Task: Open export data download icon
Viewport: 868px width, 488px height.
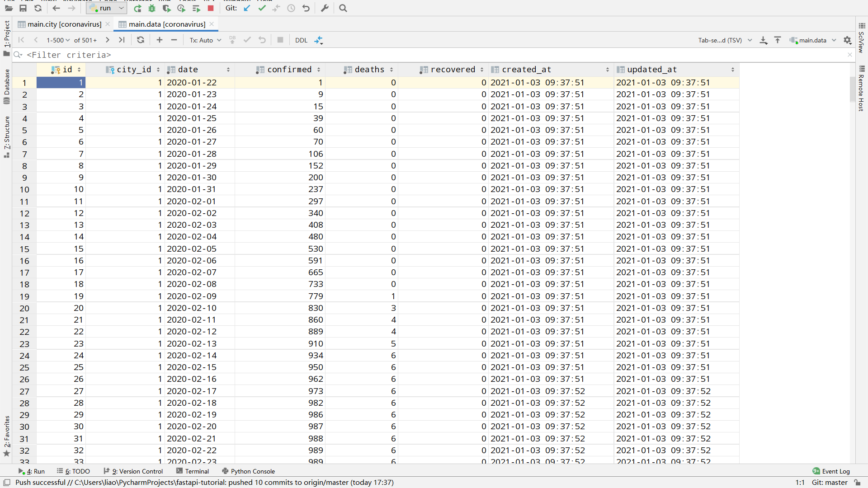Action: click(x=764, y=40)
